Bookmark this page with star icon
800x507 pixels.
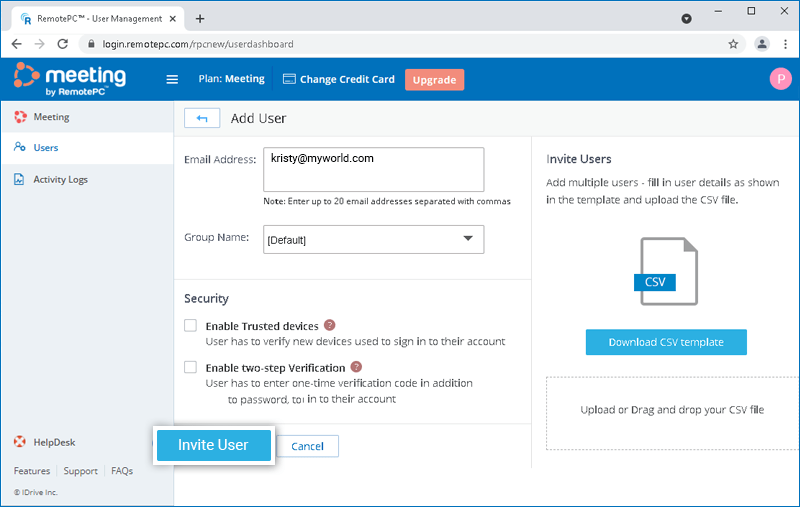[x=733, y=44]
